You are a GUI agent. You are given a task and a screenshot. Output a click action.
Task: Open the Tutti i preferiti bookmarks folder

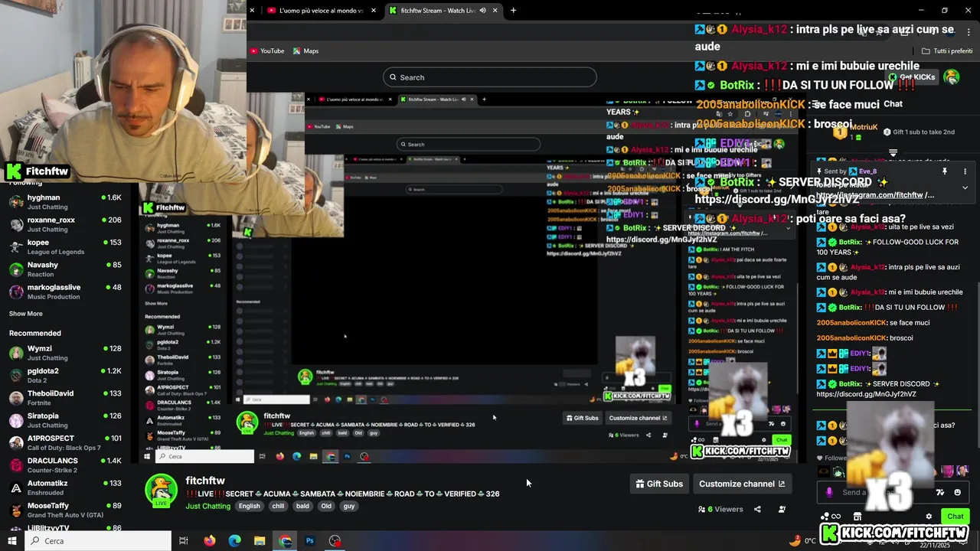click(947, 51)
